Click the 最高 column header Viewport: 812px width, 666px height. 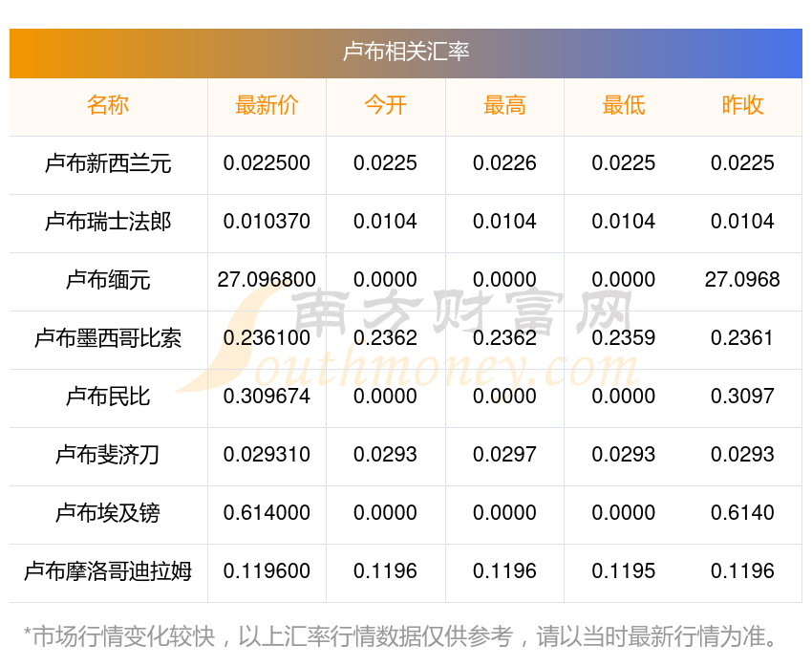[x=504, y=105]
